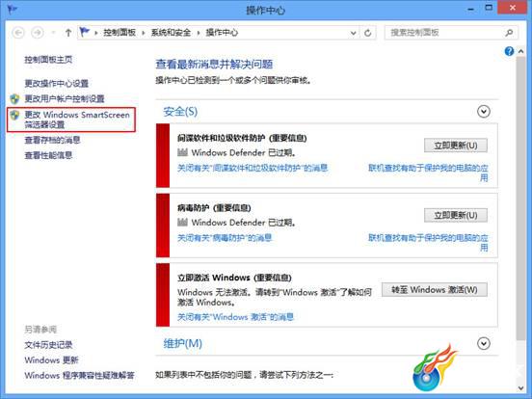Click shield icon next to 更改用户帐户控制设置
Viewport: 532px width, 399px height.
14,99
